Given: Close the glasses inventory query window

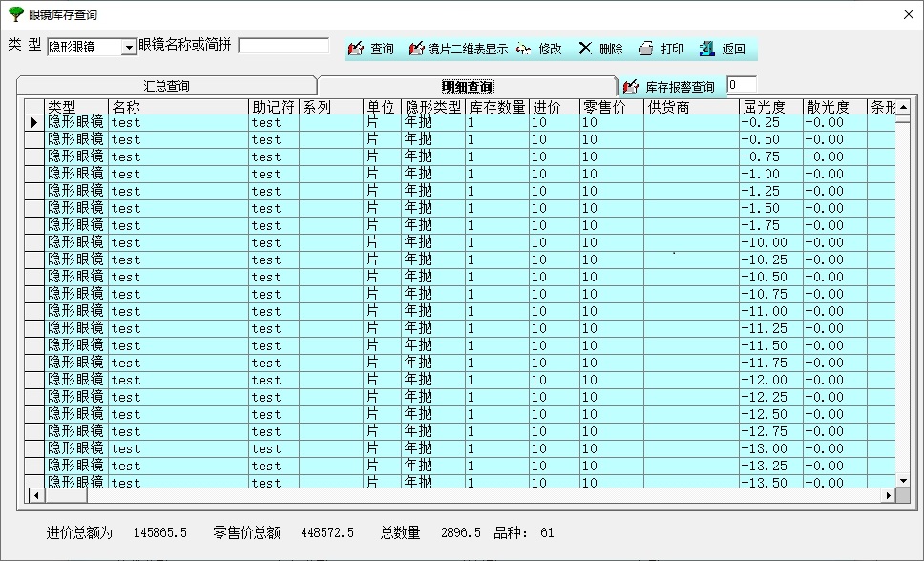Looking at the screenshot, I should click(908, 14).
